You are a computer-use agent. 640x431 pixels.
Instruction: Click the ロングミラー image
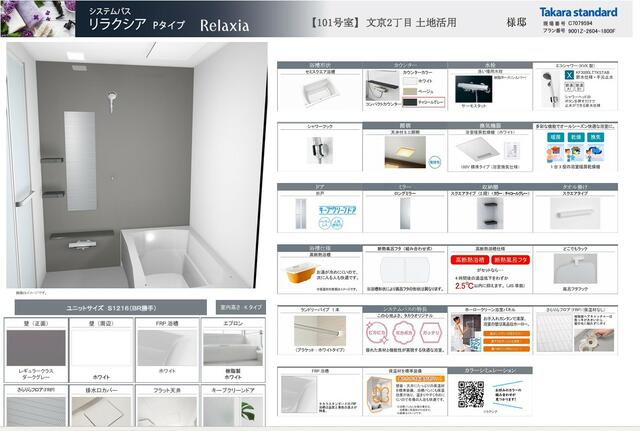click(x=405, y=213)
